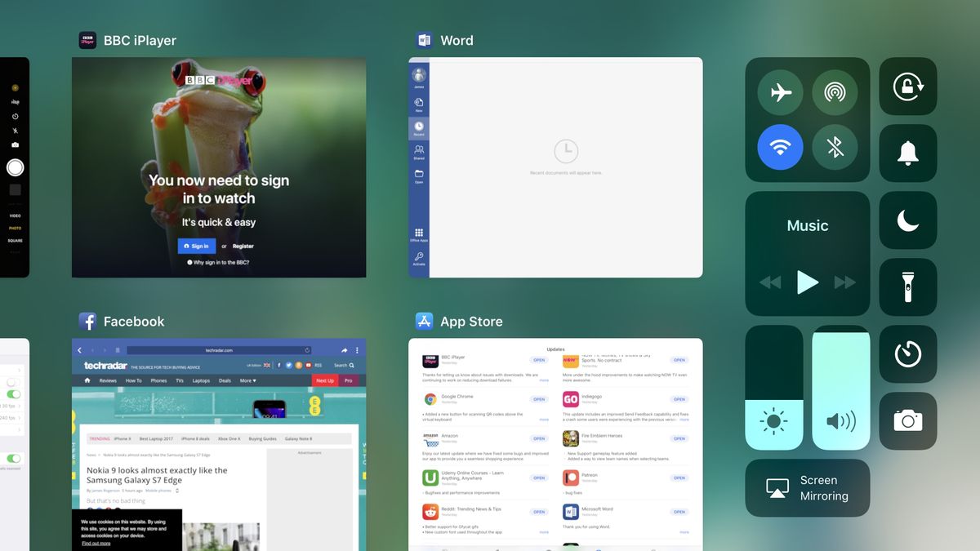Select VIDEO mode in Camera app
This screenshot has width=980, height=551.
point(15,216)
